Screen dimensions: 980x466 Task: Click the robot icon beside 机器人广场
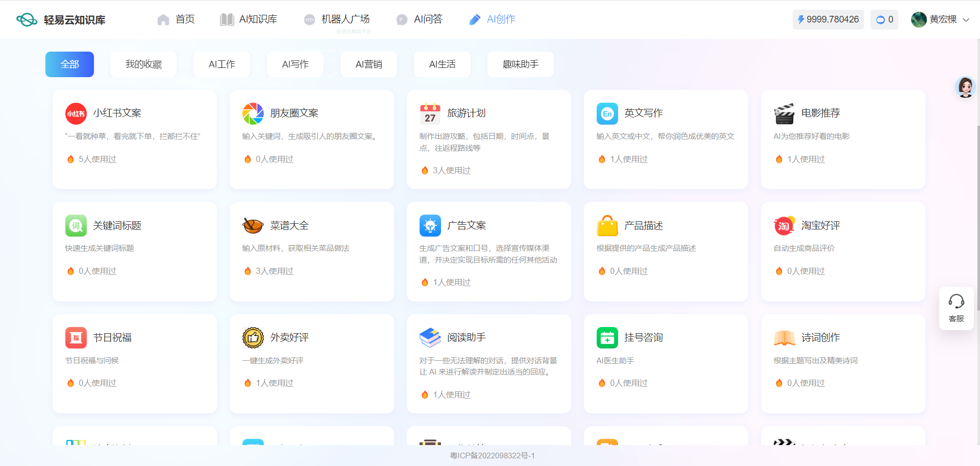[309, 19]
